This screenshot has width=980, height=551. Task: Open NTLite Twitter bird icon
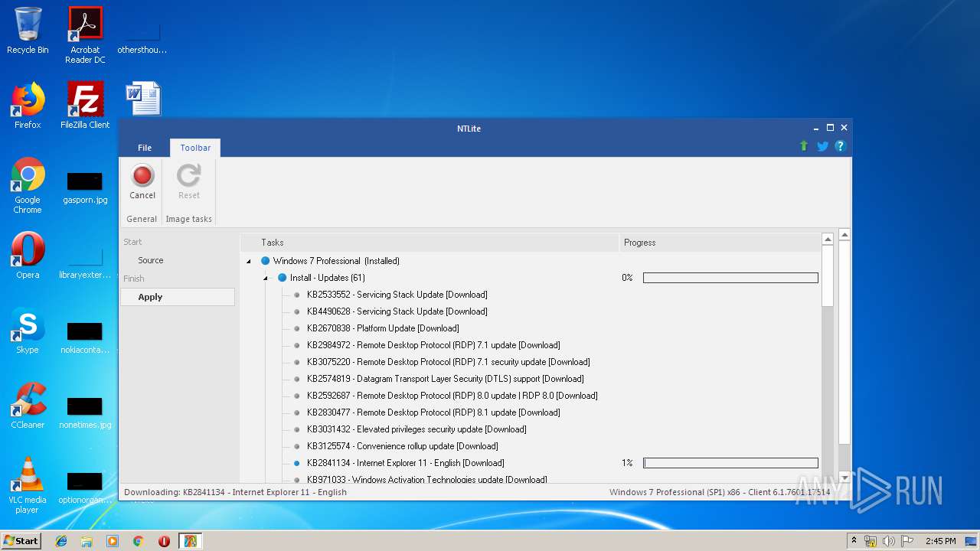(x=822, y=146)
